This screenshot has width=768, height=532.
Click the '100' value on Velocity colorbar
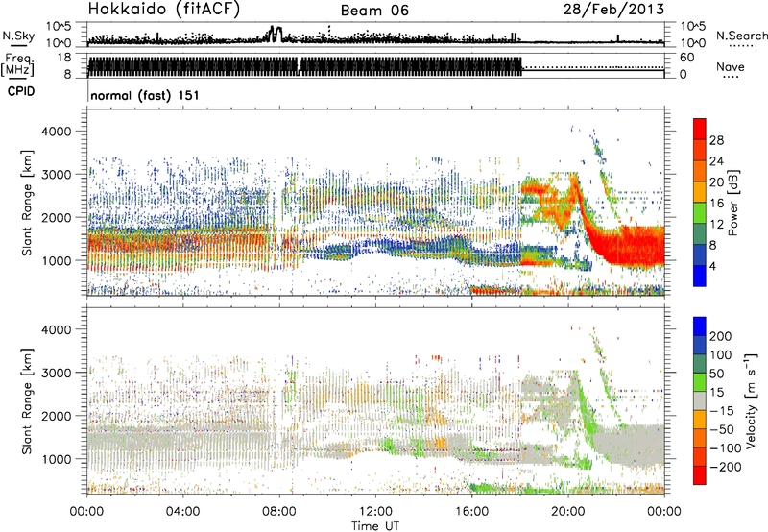(x=721, y=354)
